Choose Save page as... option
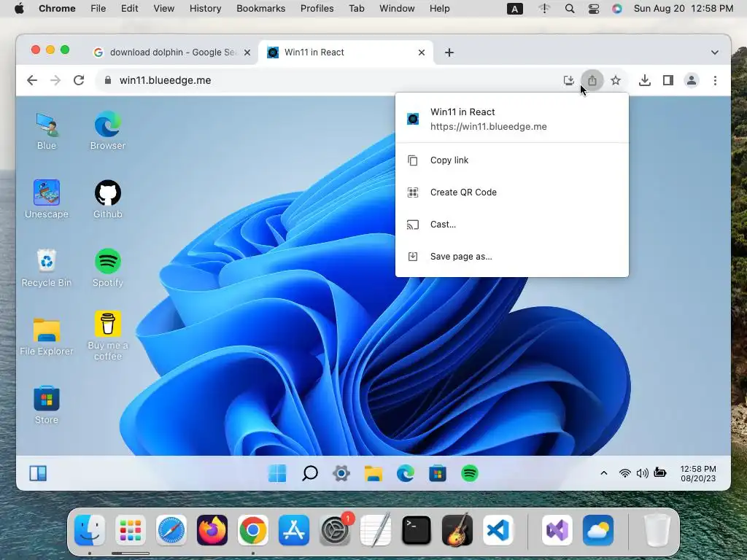This screenshot has height=560, width=747. [511, 257]
